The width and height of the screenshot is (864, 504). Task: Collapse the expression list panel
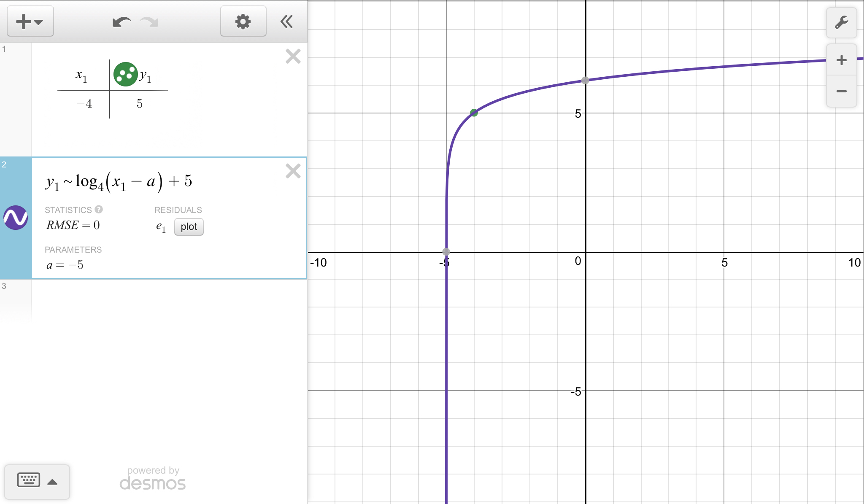(x=286, y=22)
